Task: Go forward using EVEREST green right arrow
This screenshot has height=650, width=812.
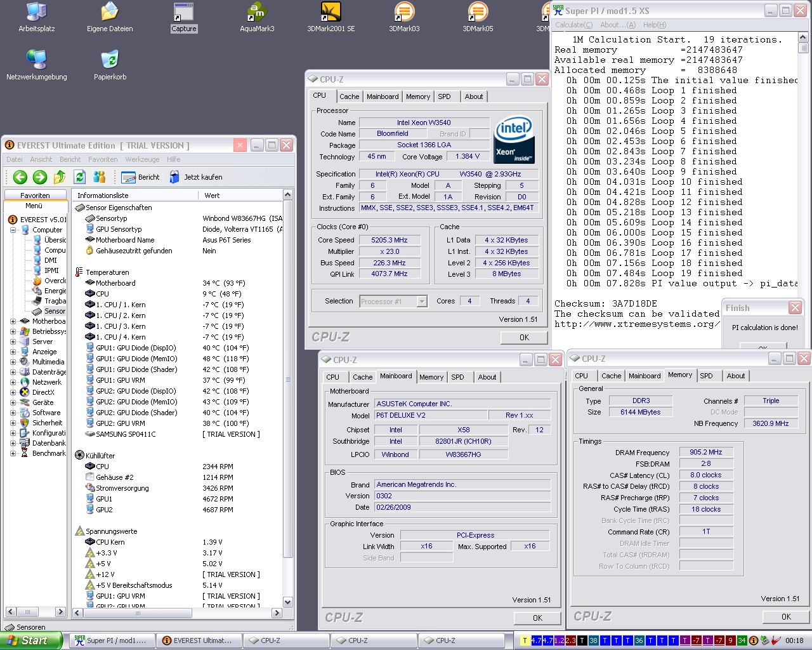Action: pos(40,177)
